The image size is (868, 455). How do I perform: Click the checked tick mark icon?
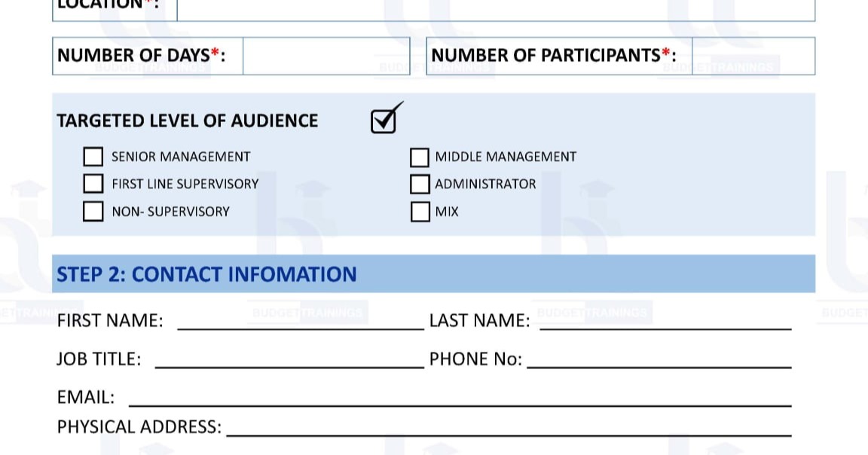point(387,118)
